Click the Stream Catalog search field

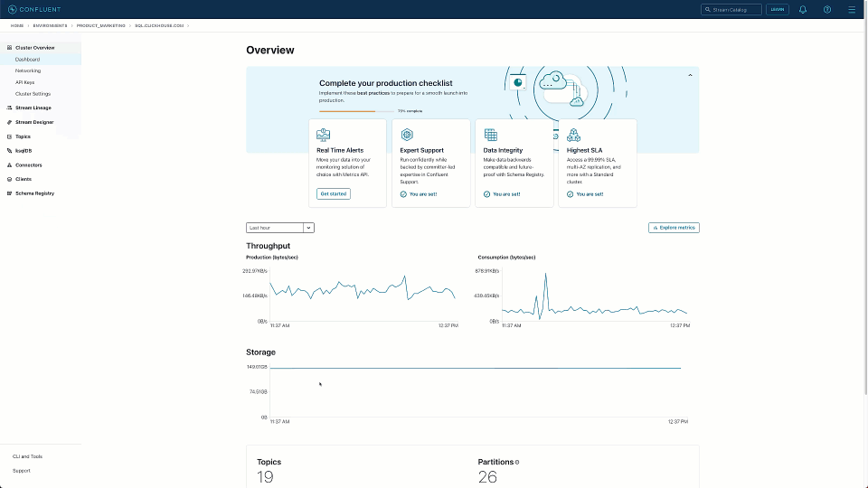[x=731, y=9]
